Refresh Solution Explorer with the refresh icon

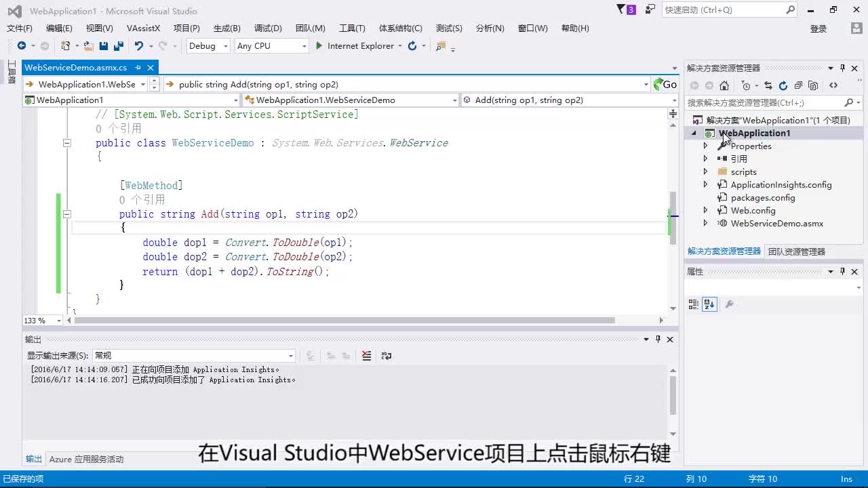[783, 85]
